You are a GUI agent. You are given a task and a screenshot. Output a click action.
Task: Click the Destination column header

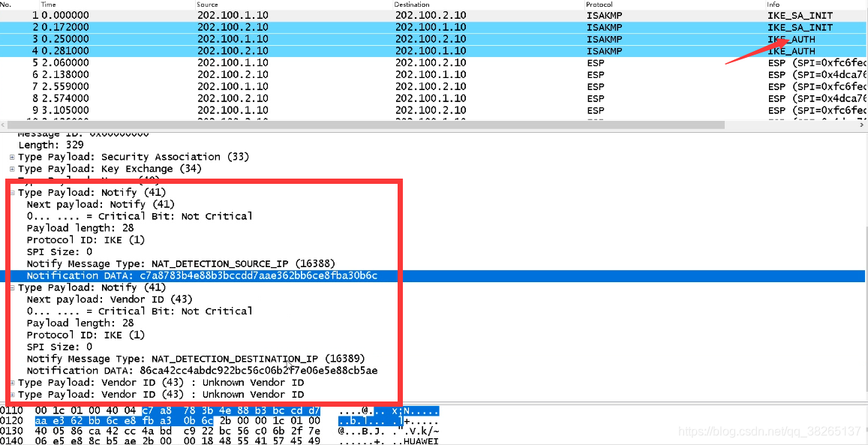pos(411,5)
